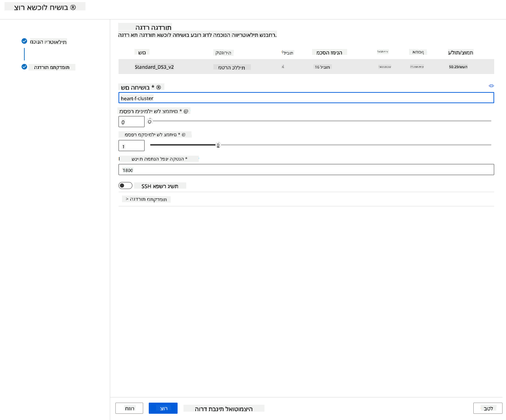Click the blue Create button

pos(163,408)
